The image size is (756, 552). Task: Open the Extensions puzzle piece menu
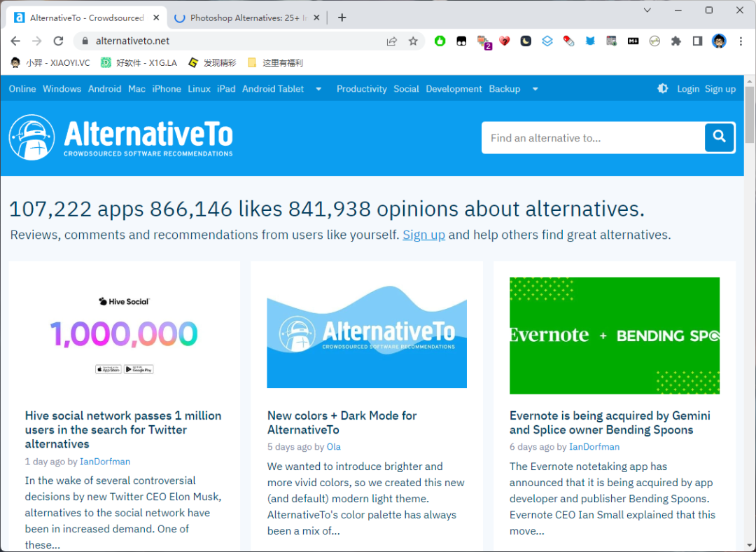coord(676,41)
